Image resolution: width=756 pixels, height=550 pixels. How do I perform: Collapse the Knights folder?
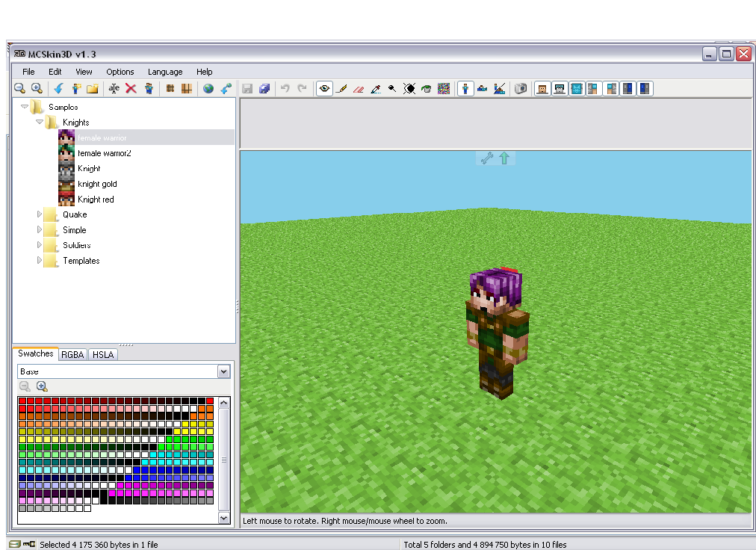click(40, 122)
